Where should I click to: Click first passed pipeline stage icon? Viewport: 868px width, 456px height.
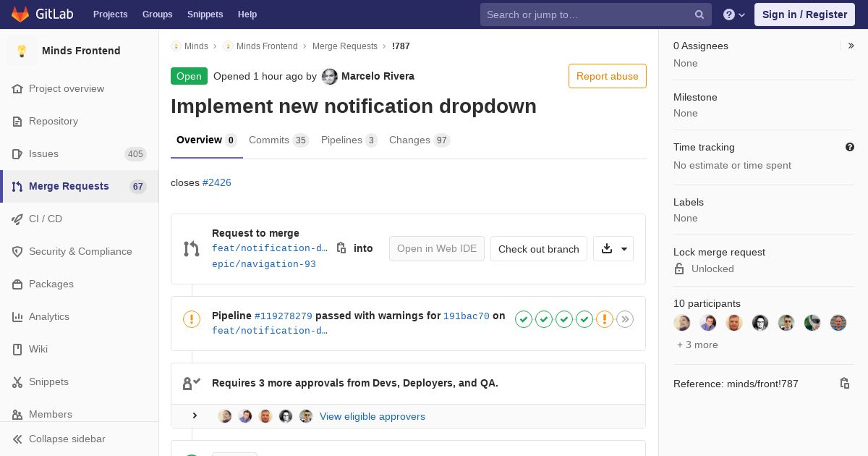[524, 319]
